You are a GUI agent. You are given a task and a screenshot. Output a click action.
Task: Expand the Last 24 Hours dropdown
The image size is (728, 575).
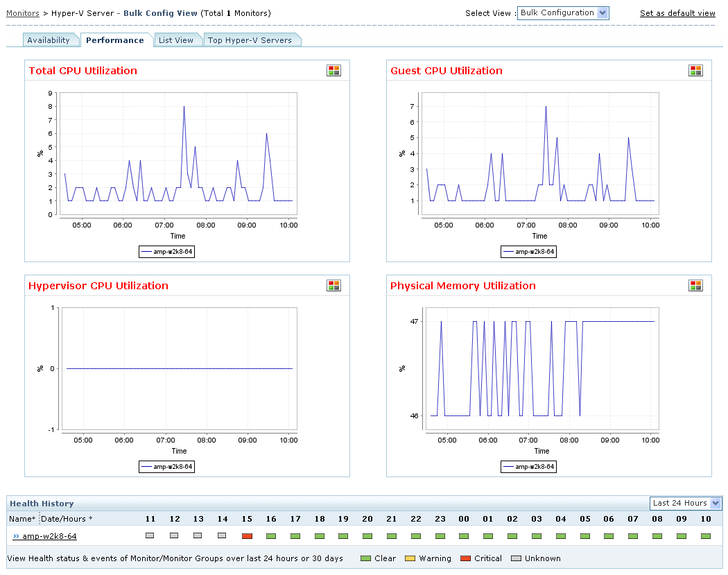click(x=685, y=503)
